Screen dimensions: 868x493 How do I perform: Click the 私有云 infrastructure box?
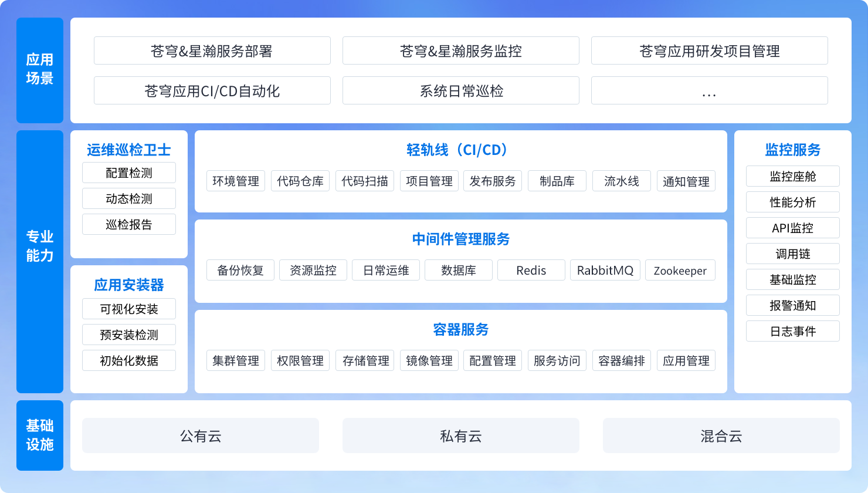[x=460, y=436]
